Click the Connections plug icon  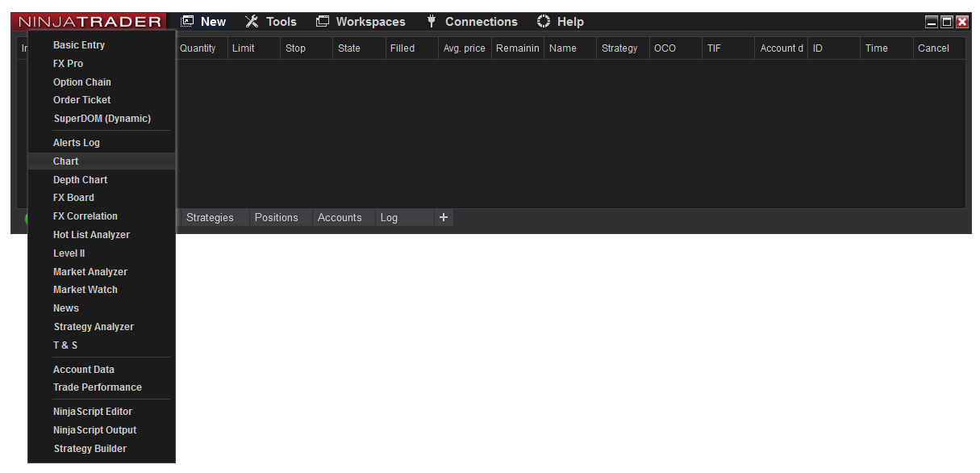[432, 22]
